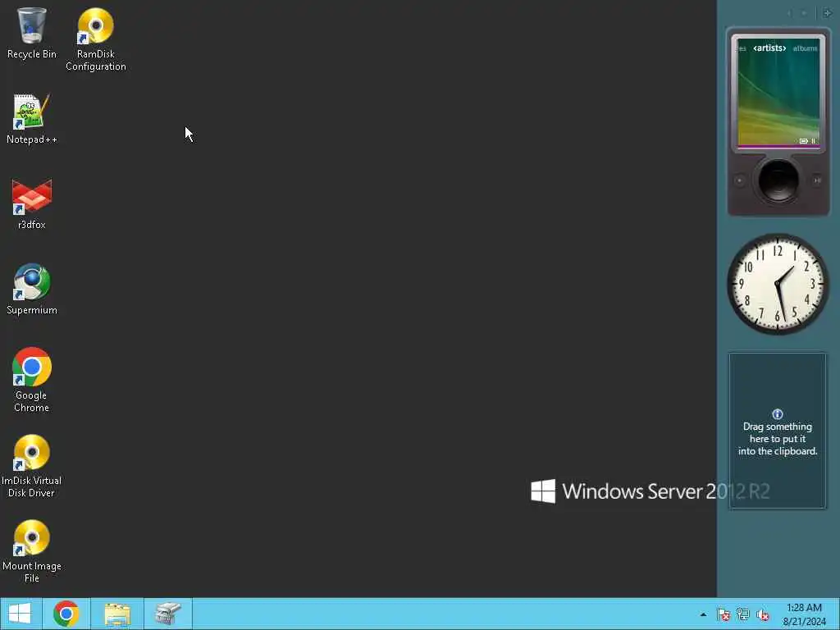Click the analog clock gadget

click(x=778, y=284)
